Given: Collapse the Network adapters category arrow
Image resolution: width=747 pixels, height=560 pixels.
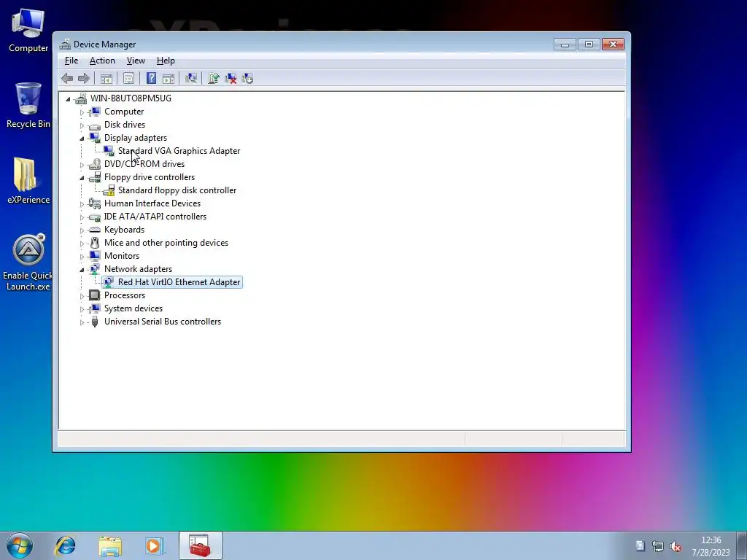Looking at the screenshot, I should coord(82,270).
